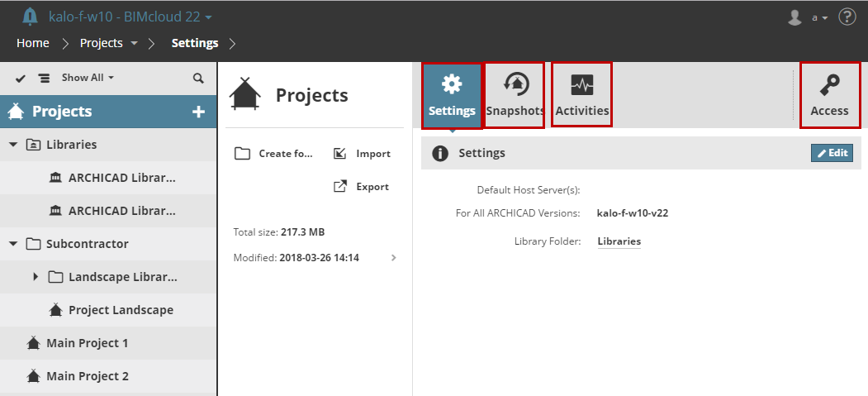Expand the Landscape Library folder
The height and width of the screenshot is (396, 868).
36,277
